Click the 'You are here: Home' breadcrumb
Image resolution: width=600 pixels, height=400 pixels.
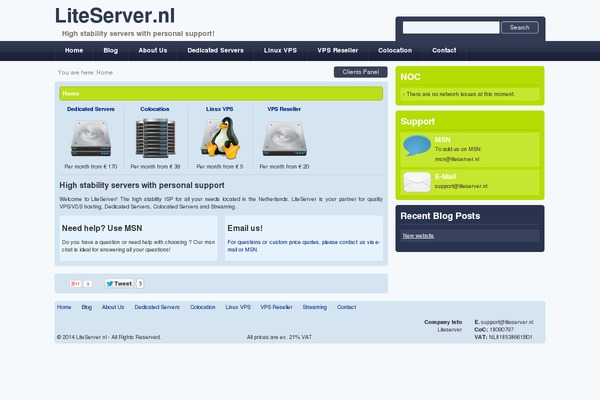click(85, 72)
